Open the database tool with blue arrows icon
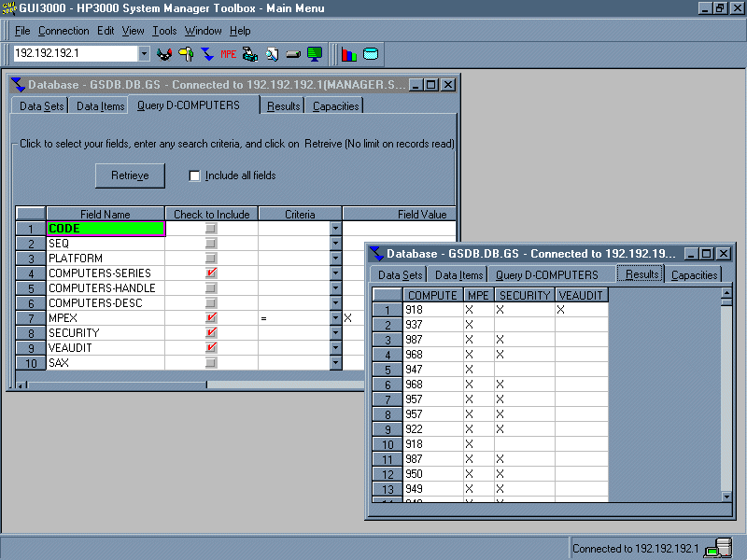This screenshot has width=747, height=560. pyautogui.click(x=207, y=54)
